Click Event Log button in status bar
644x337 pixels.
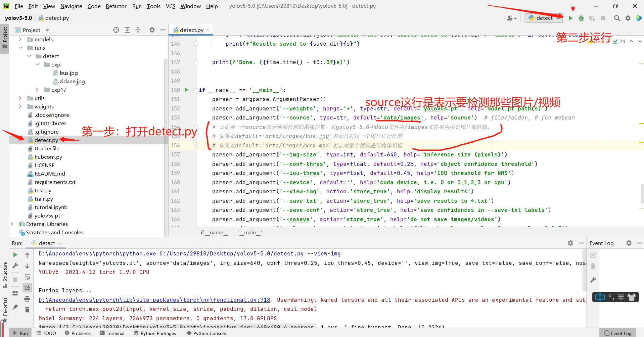point(618,333)
